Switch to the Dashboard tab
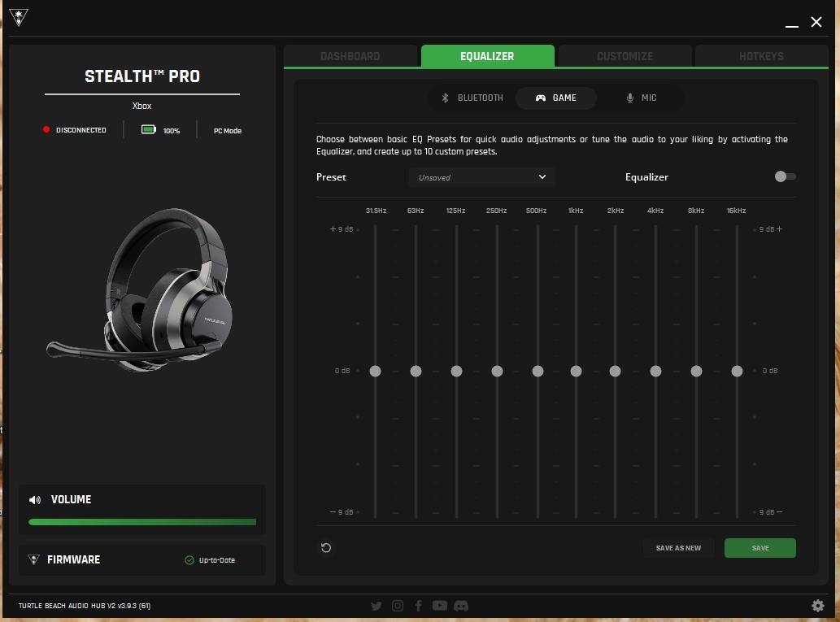The image size is (840, 622). (350, 56)
